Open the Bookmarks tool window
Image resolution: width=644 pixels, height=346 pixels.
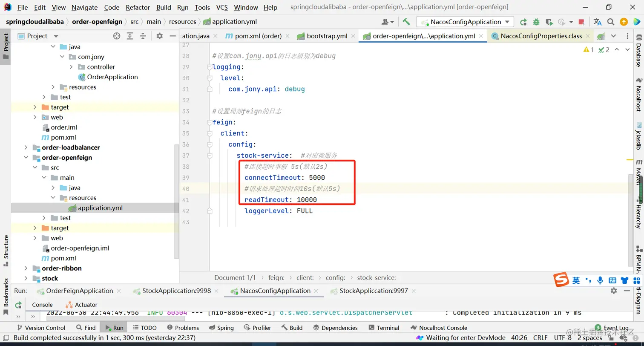click(x=6, y=296)
